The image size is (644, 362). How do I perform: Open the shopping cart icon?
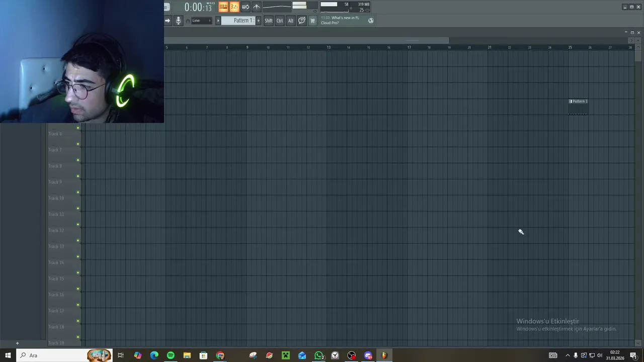click(x=312, y=21)
